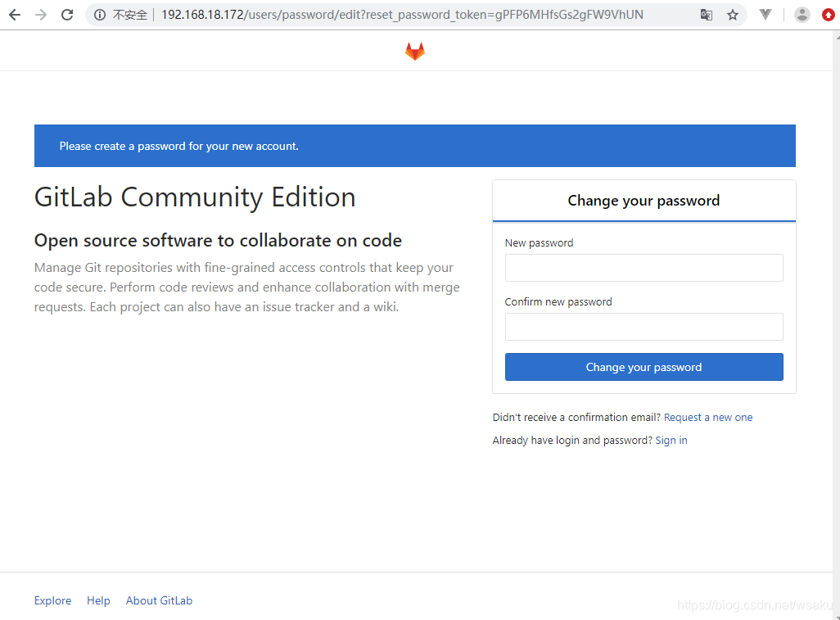The image size is (840, 620).
Task: Click the 'Manage Git repositories' description paragraph
Action: tap(247, 287)
